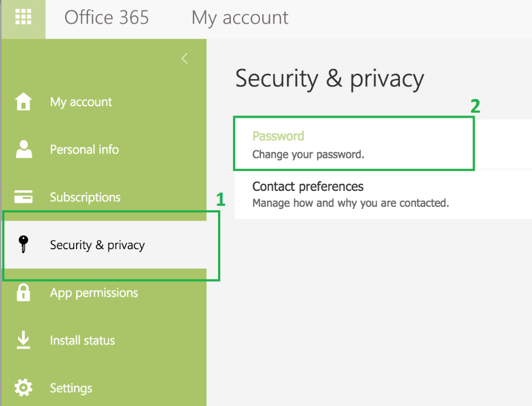The image size is (532, 406).
Task: Select Security & privacy menu item
Action: [97, 245]
